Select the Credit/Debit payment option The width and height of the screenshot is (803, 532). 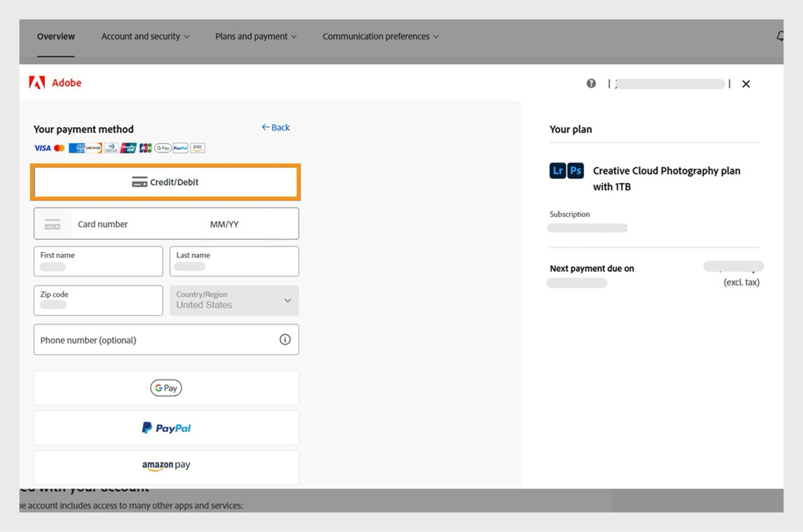pyautogui.click(x=166, y=182)
